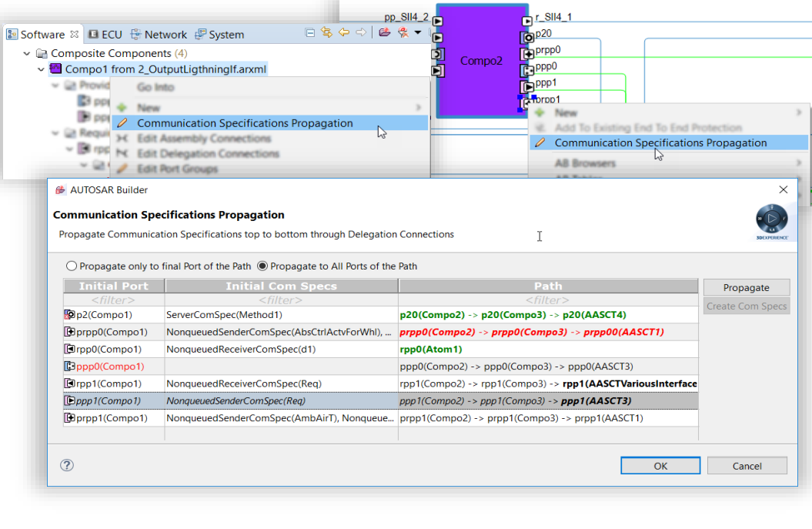Click the port icon beside prpp0(Compo1)
The height and width of the screenshot is (529, 812).
coord(69,332)
